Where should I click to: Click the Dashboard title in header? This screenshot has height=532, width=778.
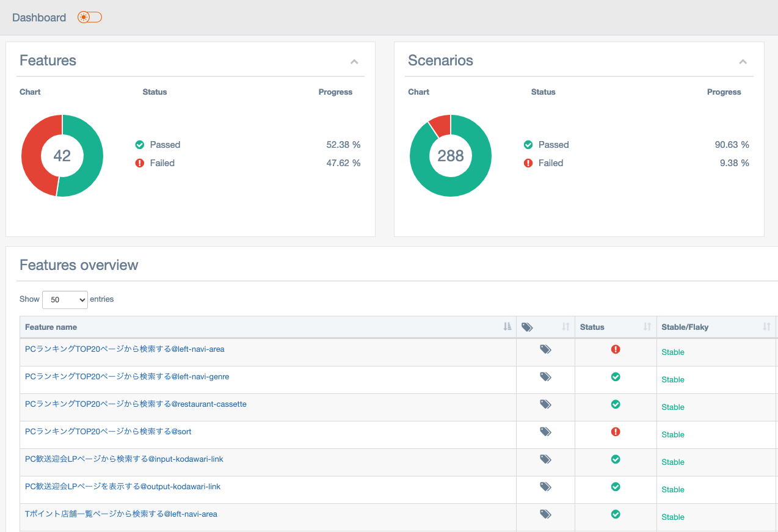39,18
